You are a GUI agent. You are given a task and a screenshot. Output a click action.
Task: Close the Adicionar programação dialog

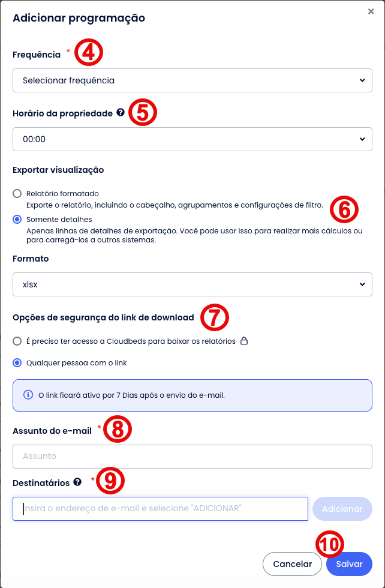click(371, 11)
